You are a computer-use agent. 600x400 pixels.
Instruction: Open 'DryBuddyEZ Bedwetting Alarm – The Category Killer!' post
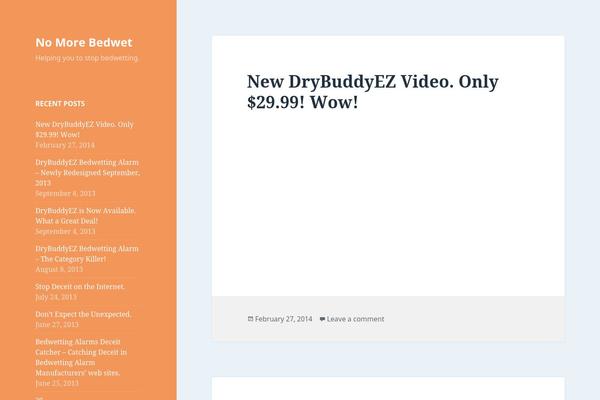87,254
